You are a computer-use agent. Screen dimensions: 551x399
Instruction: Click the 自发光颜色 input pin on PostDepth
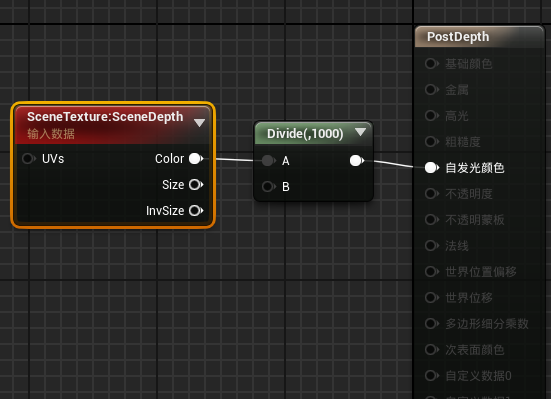point(432,168)
